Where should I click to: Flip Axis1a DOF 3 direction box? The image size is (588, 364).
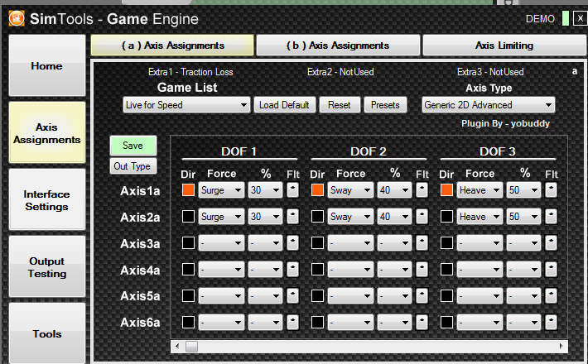446,190
